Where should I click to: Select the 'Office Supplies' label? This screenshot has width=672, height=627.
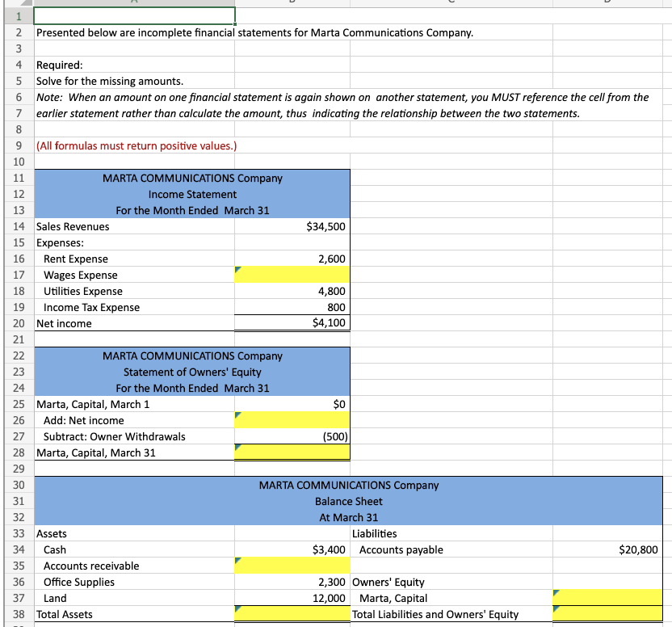79,582
